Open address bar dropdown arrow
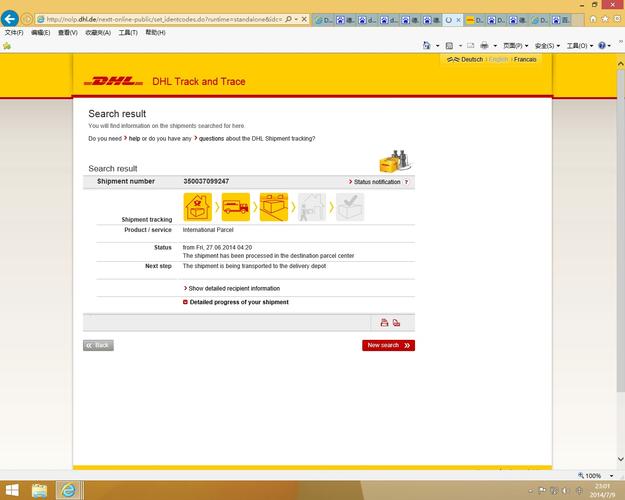625x500 pixels. point(296,19)
